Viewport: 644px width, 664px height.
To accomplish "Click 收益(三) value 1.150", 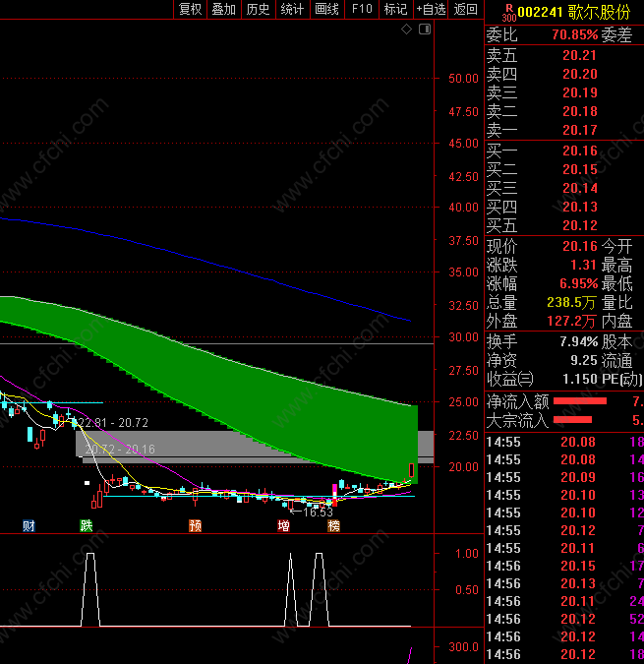I will (579, 379).
